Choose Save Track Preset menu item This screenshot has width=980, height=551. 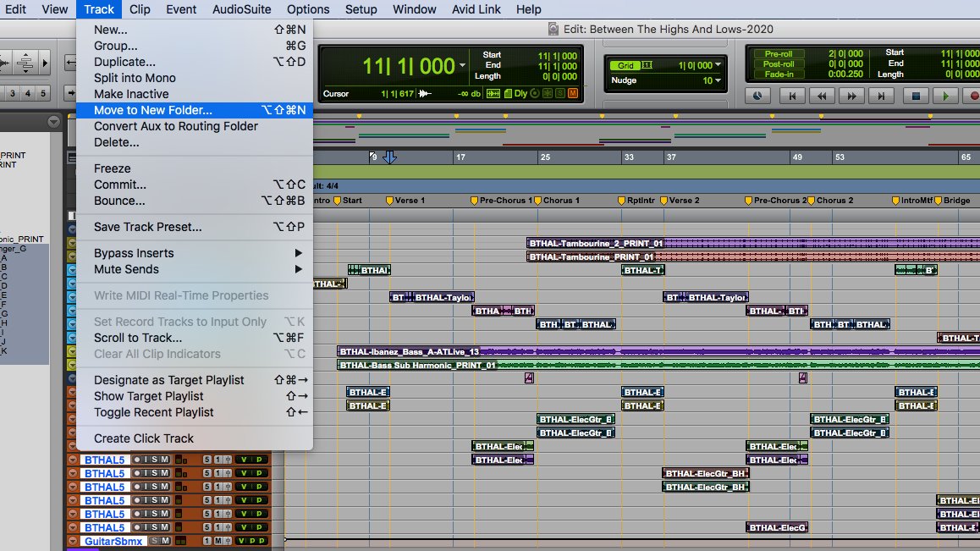[195, 227]
